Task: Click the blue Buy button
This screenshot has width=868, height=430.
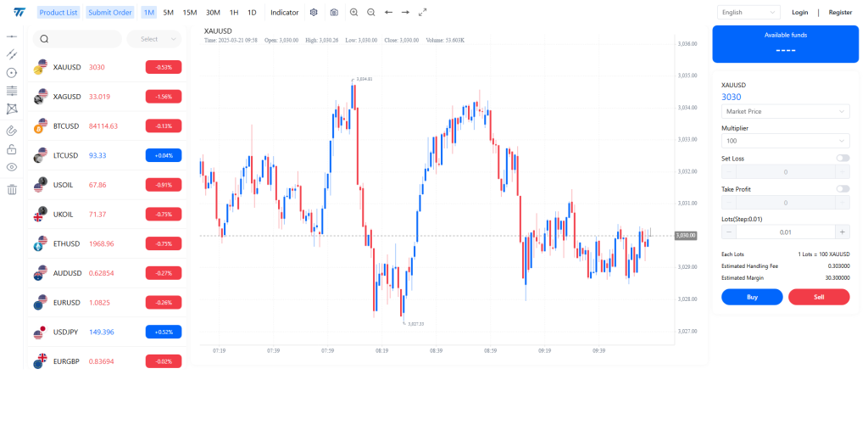Action: click(752, 297)
